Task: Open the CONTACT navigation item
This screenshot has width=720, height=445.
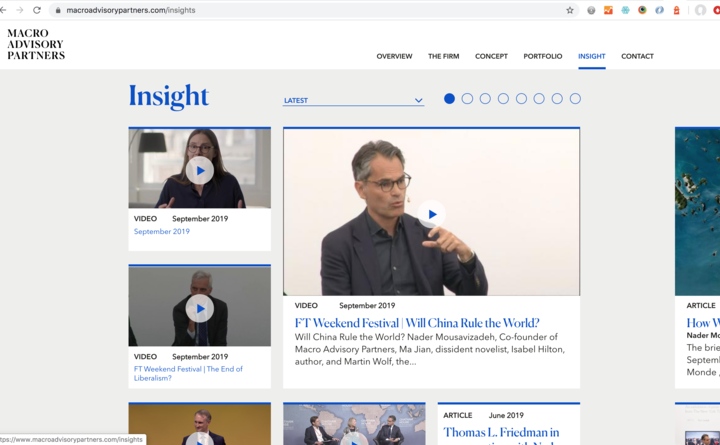Action: 637,56
